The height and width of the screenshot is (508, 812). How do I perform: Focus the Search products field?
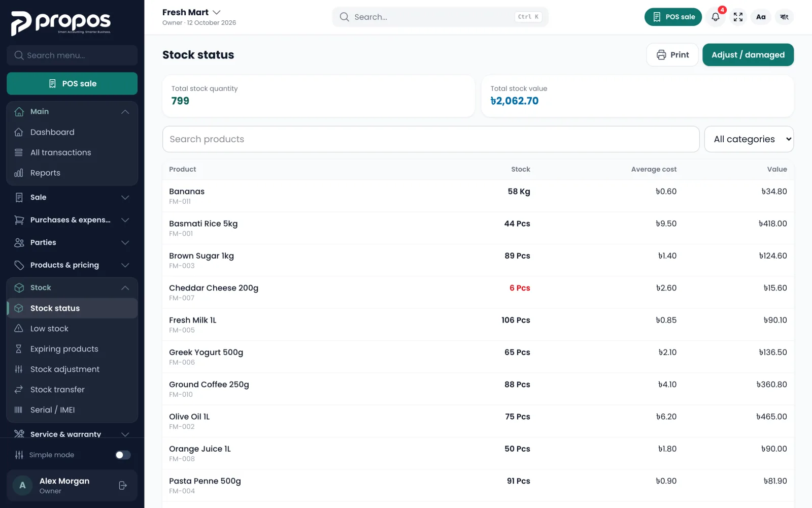(430, 139)
